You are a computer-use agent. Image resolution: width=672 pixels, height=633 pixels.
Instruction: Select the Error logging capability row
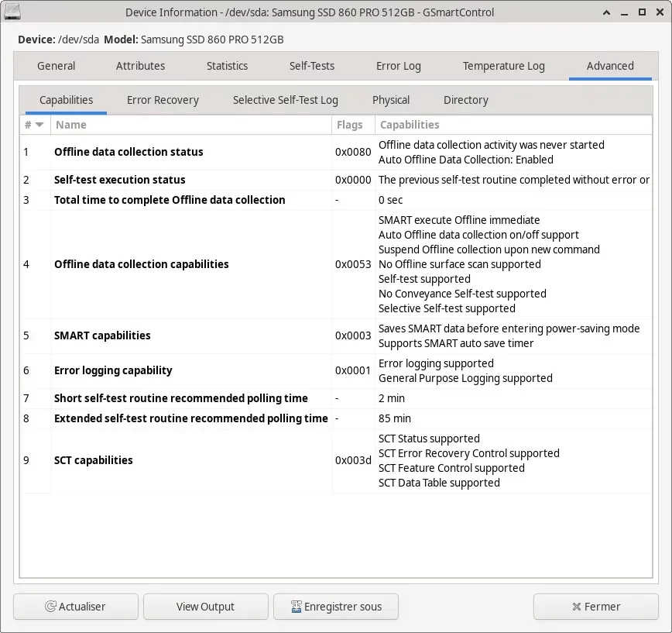pos(336,371)
